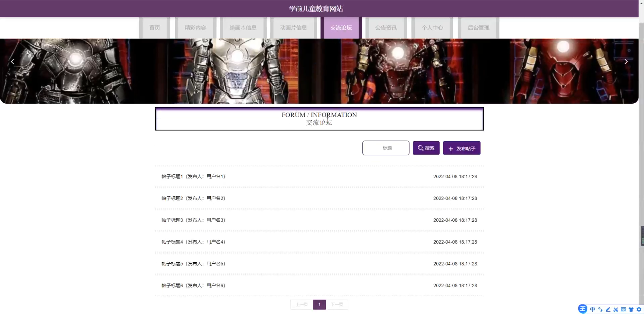Image resolution: width=644 pixels, height=314 pixels.
Task: Click the plus icon in the 发布帖子 button
Action: (x=451, y=149)
